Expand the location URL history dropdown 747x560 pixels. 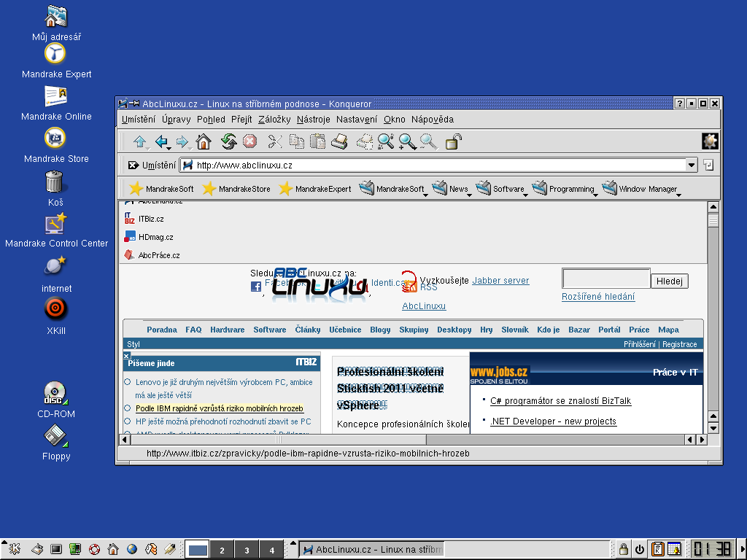point(692,166)
